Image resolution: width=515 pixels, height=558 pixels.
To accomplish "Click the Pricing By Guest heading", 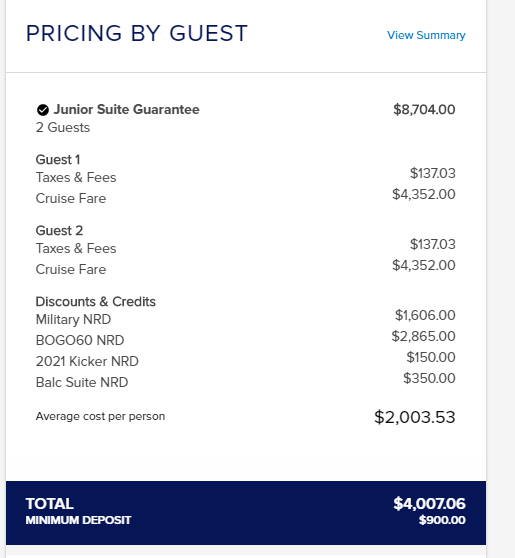I will (x=137, y=33).
